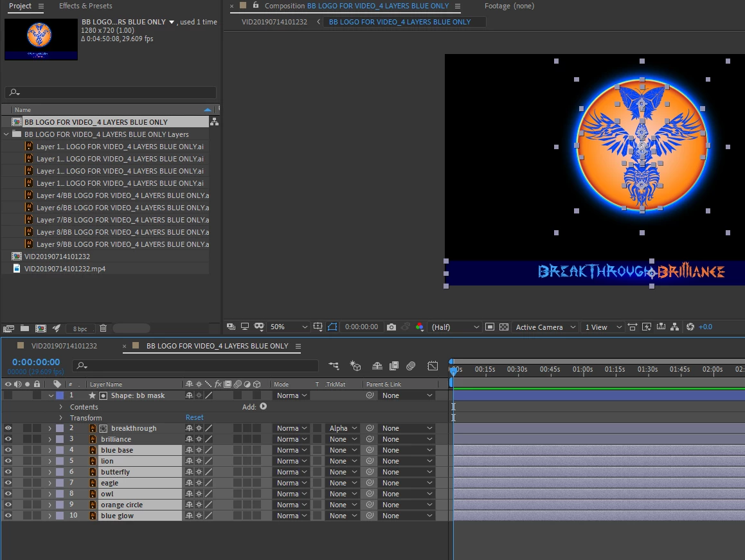Viewport: 745px width, 560px height.
Task: Expand Transform of bb mask layer
Action: tap(61, 418)
